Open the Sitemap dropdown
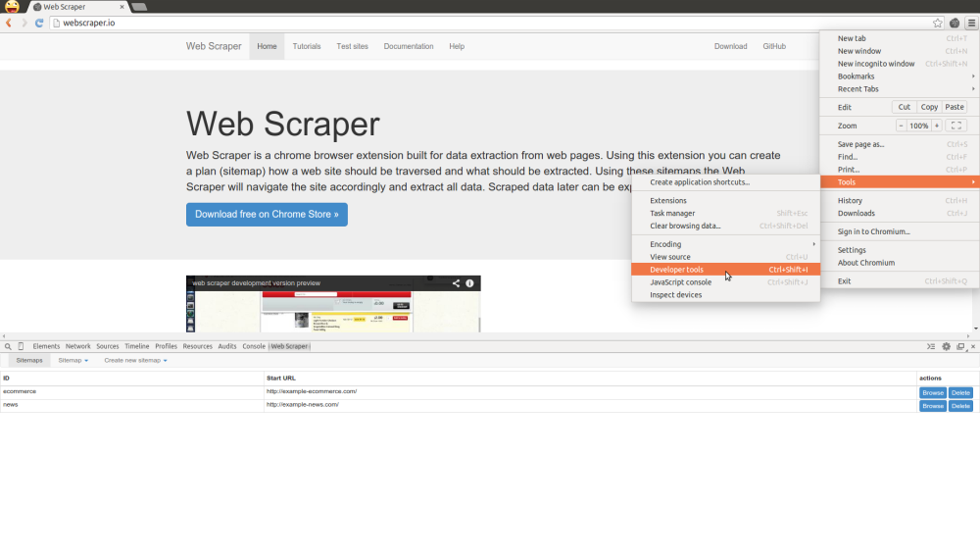The width and height of the screenshot is (980, 556). (73, 360)
